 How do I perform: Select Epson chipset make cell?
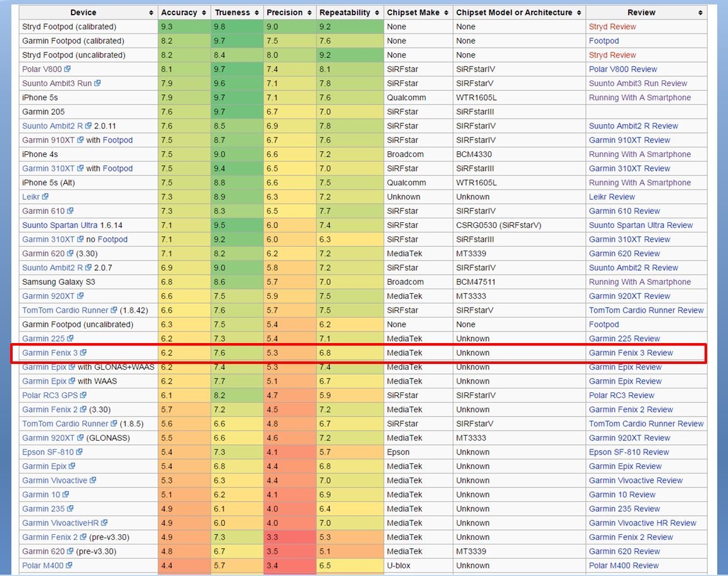(418, 452)
